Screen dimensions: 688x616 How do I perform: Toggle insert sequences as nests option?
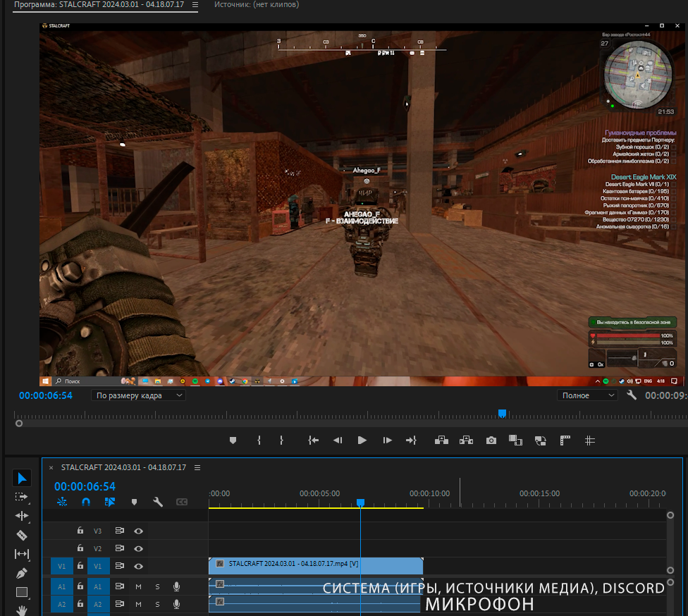click(62, 502)
